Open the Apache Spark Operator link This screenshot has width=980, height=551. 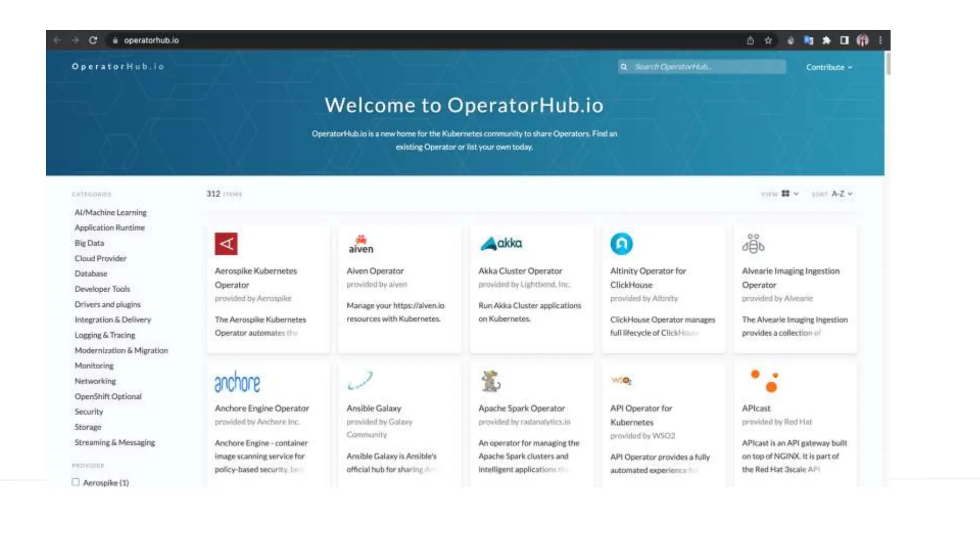521,408
